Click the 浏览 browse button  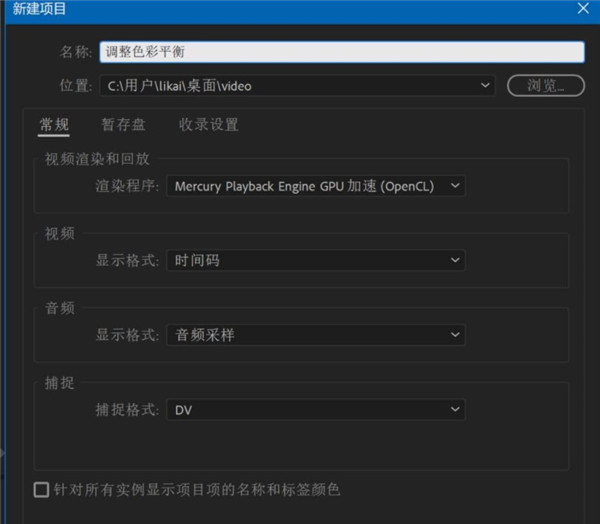pos(545,85)
